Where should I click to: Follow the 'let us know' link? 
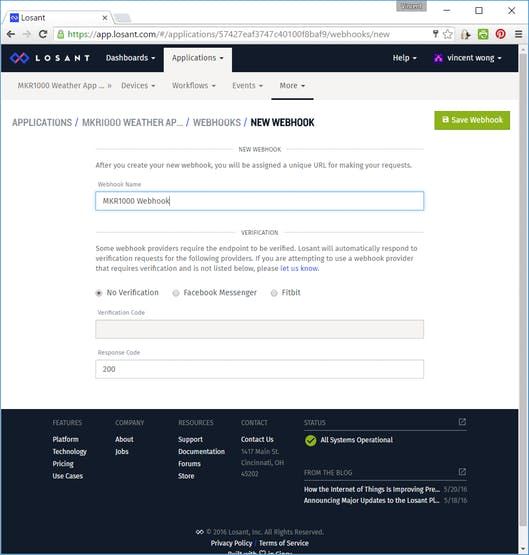coord(299,269)
